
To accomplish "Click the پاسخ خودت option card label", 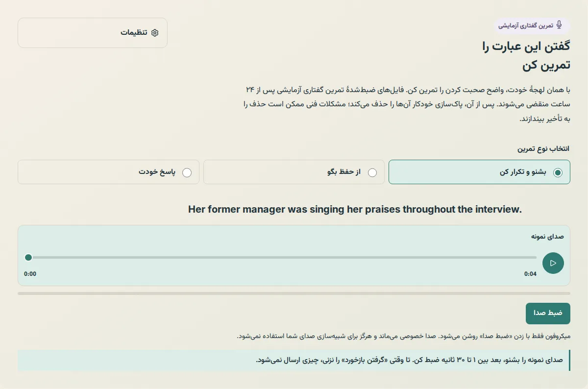I will tap(157, 172).
